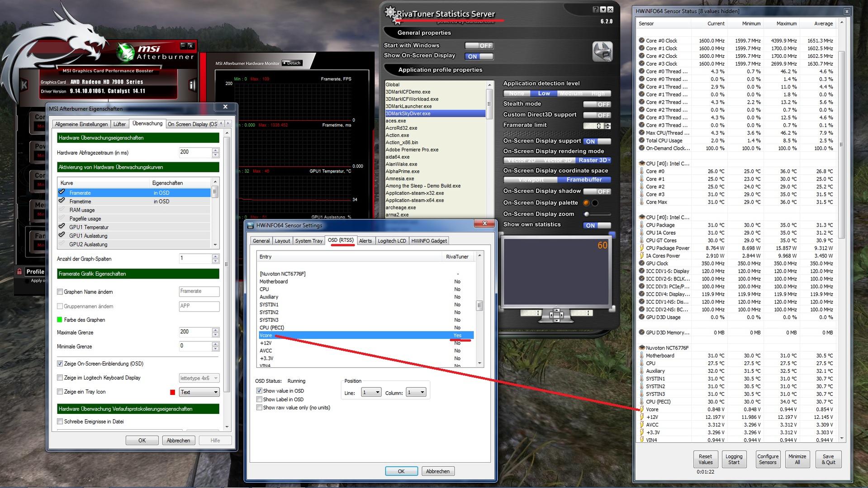Move OSD position left with the arrow pad
The image size is (868, 488).
550,315
